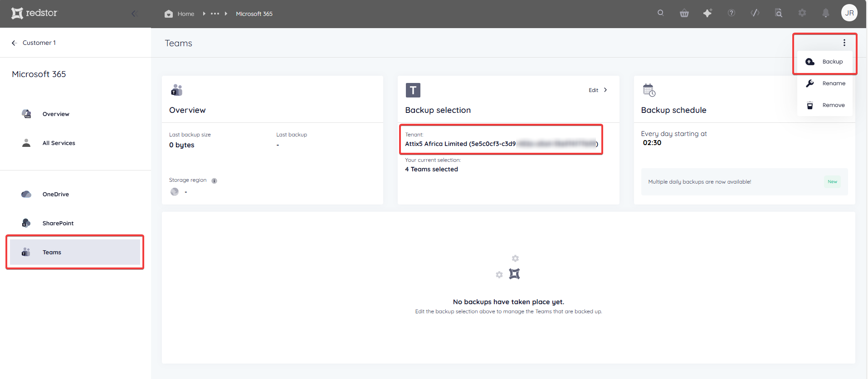Open the basket icon in header
The image size is (868, 379).
click(684, 13)
